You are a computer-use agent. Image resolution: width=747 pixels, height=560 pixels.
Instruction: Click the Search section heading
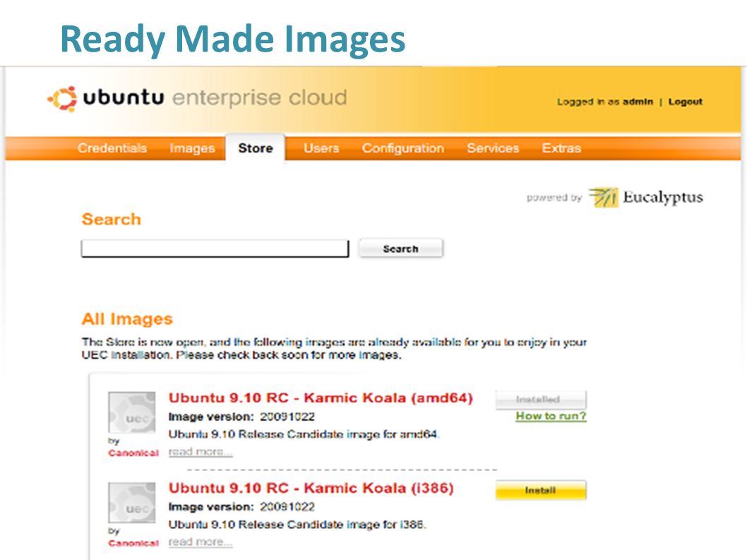tap(112, 219)
